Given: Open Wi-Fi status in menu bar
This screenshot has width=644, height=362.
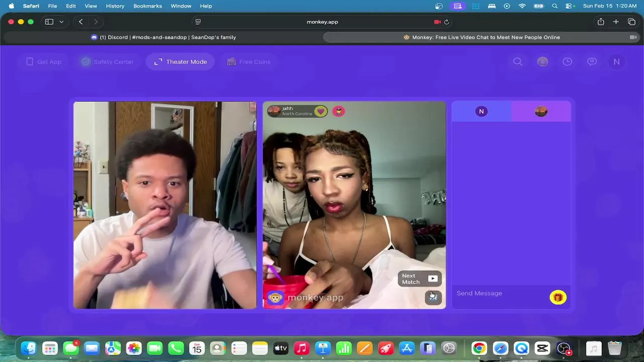Looking at the screenshot, I should tap(522, 6).
